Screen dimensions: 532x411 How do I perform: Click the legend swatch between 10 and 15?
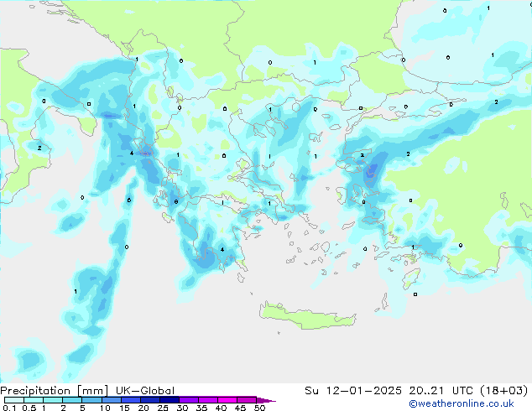point(111,400)
